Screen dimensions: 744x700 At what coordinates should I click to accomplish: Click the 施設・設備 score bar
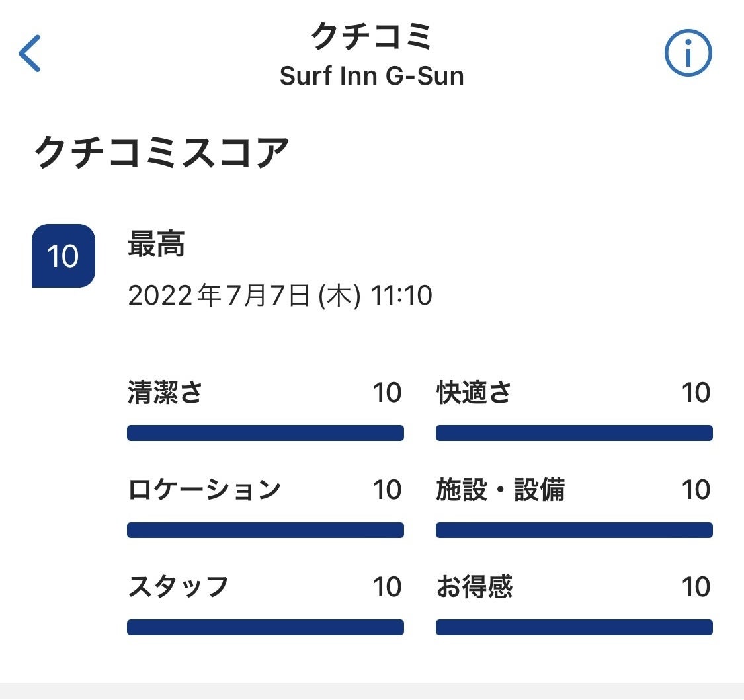pos(574,530)
